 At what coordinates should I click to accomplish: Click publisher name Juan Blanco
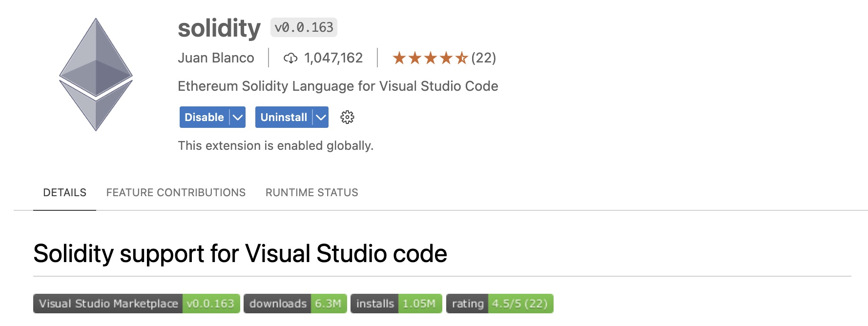click(x=216, y=58)
